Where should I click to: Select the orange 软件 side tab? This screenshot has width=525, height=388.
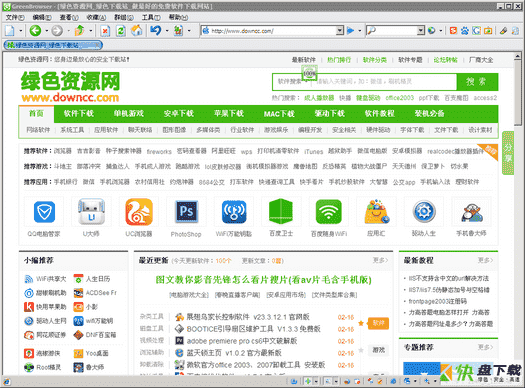click(x=378, y=323)
